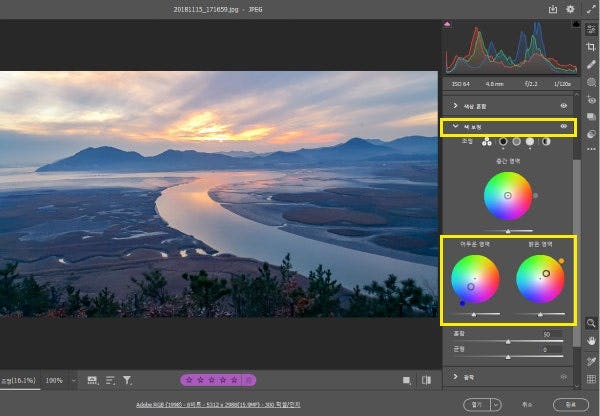600x416 pixels.
Task: Set a five-star rating on the purple bar
Action: [x=234, y=380]
